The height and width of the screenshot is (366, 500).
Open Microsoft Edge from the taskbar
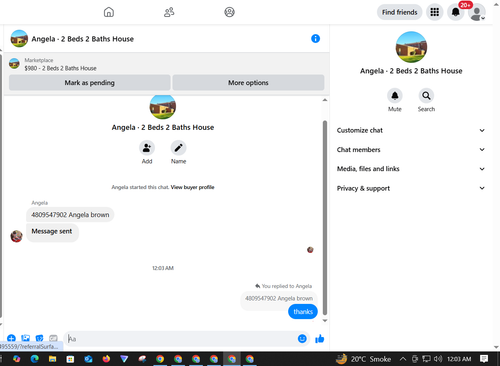[x=34, y=359]
